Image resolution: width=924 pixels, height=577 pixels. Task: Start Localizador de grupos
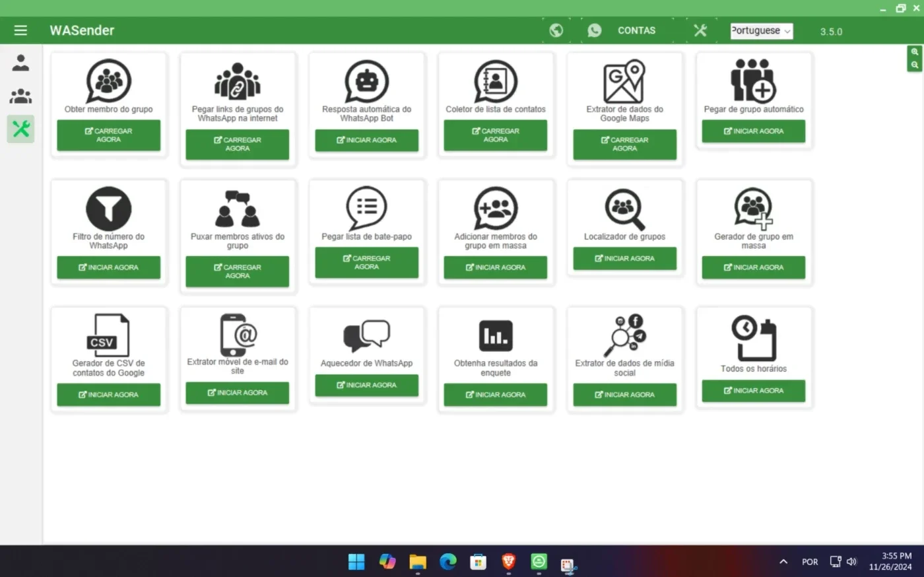(x=624, y=258)
